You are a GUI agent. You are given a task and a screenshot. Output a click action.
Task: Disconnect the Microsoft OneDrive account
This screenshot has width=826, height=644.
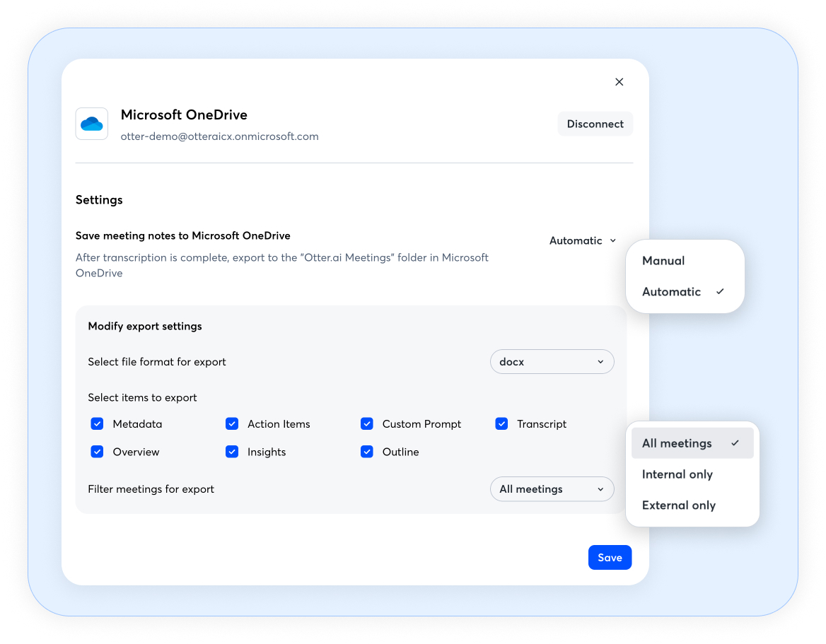[x=595, y=124]
